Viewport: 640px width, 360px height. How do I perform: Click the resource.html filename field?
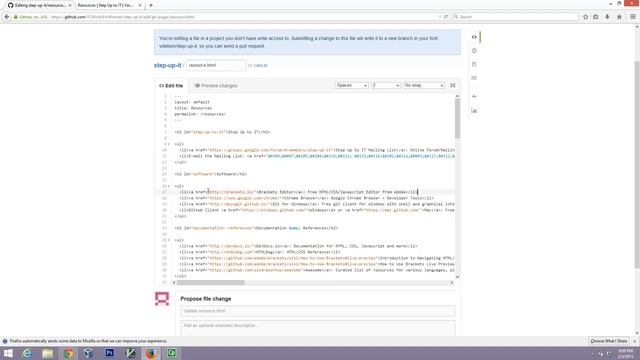pyautogui.click(x=216, y=65)
